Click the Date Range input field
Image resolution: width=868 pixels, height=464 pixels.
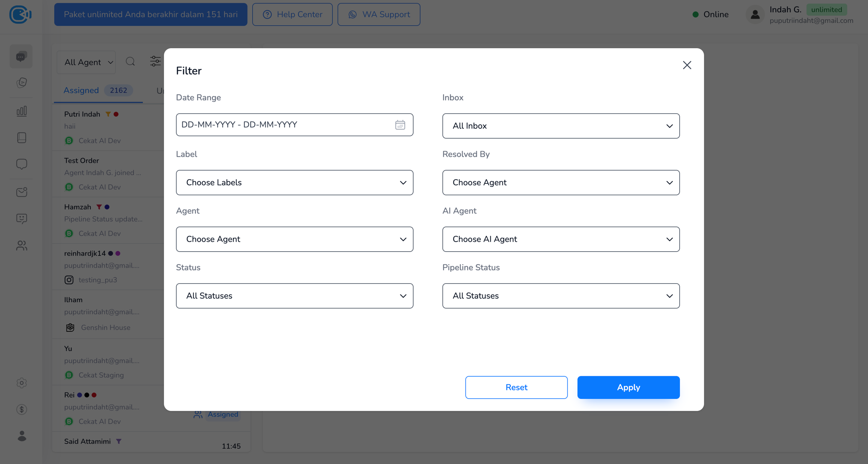click(x=283, y=125)
